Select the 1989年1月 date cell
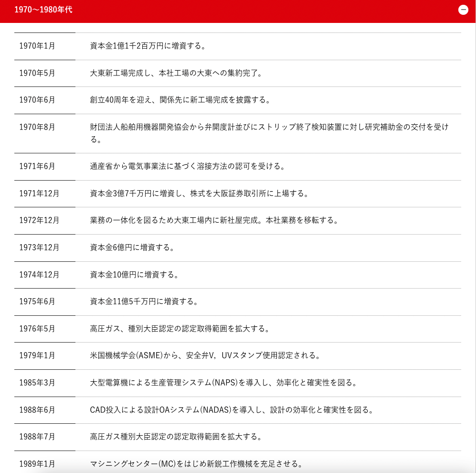The height and width of the screenshot is (473, 476). (37, 463)
